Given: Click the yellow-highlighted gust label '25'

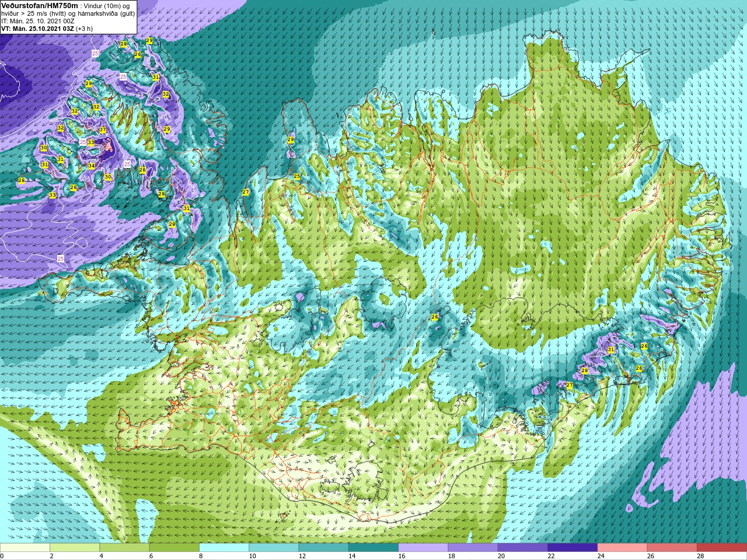Looking at the screenshot, I should [297, 176].
